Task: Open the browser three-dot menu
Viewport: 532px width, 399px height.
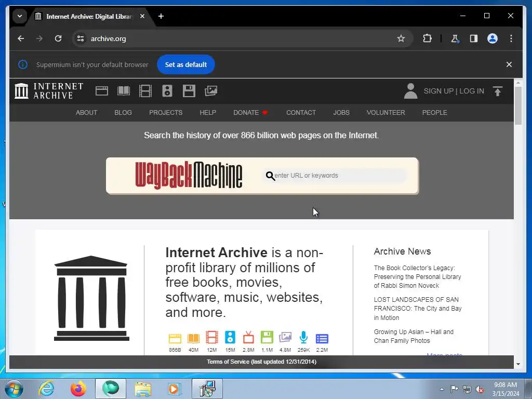Action: pyautogui.click(x=511, y=38)
